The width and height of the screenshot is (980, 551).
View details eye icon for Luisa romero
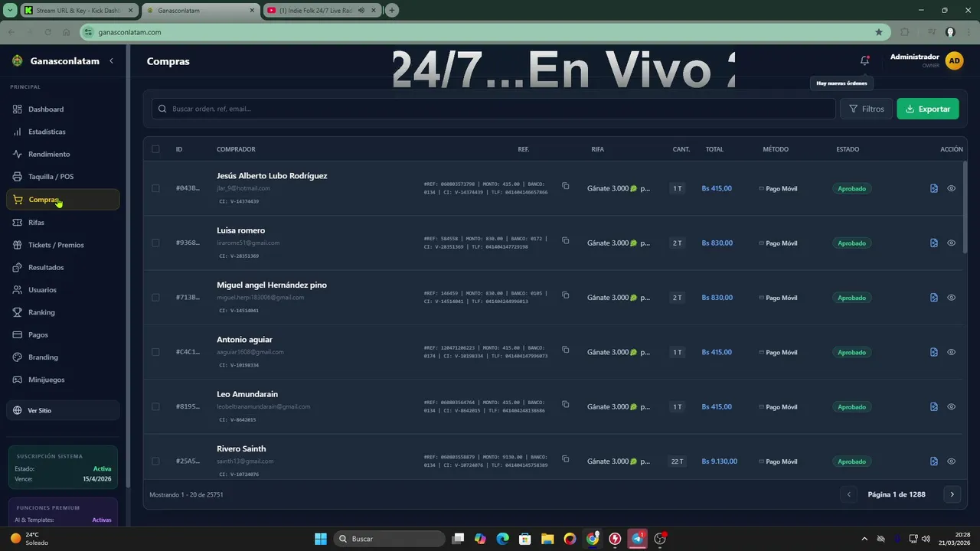(952, 243)
